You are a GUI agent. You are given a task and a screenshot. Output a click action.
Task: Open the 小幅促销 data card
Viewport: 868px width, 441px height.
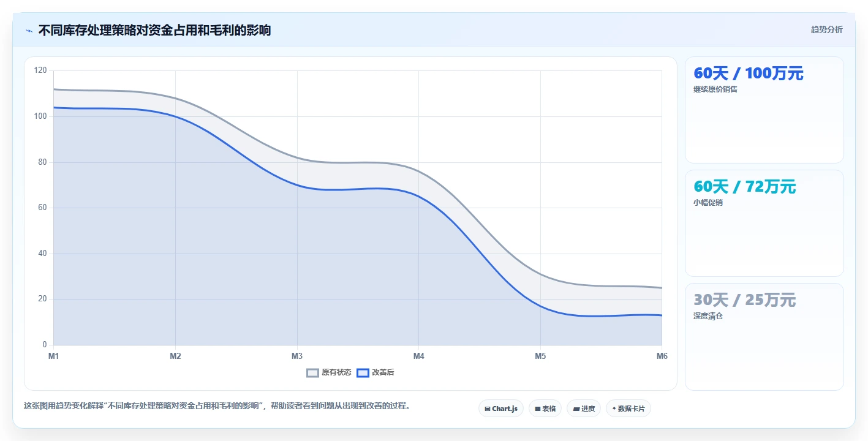coord(764,224)
